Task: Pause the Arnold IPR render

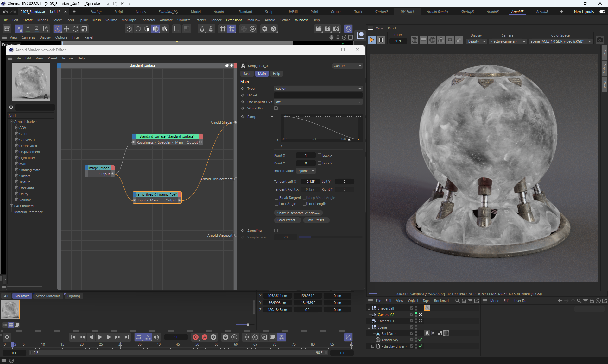Action: click(381, 40)
